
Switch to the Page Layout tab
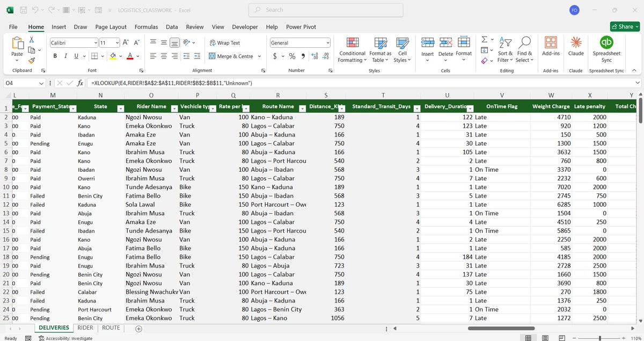111,27
